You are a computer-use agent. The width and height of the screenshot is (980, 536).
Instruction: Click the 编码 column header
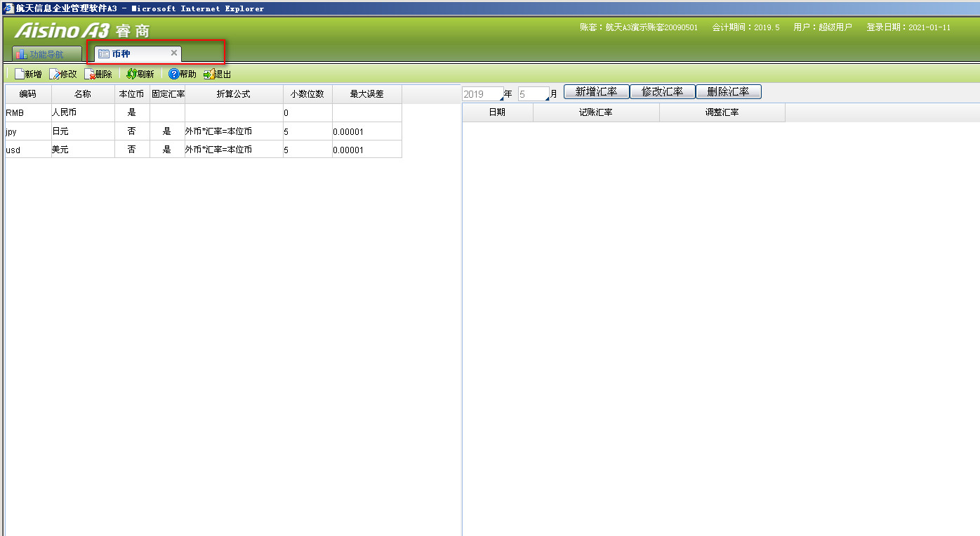point(27,94)
